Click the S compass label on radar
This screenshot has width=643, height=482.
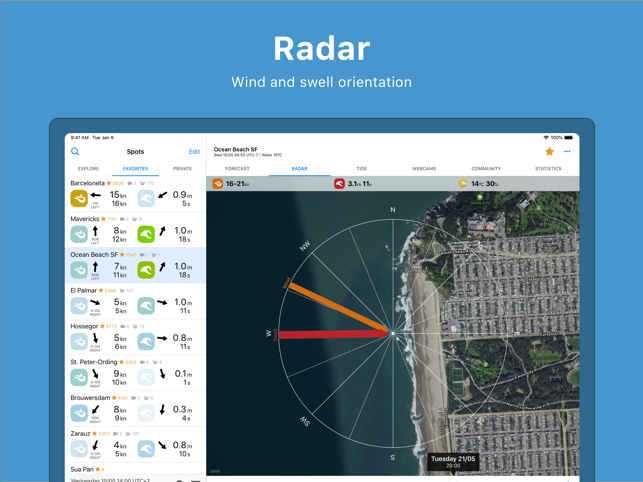[392, 457]
